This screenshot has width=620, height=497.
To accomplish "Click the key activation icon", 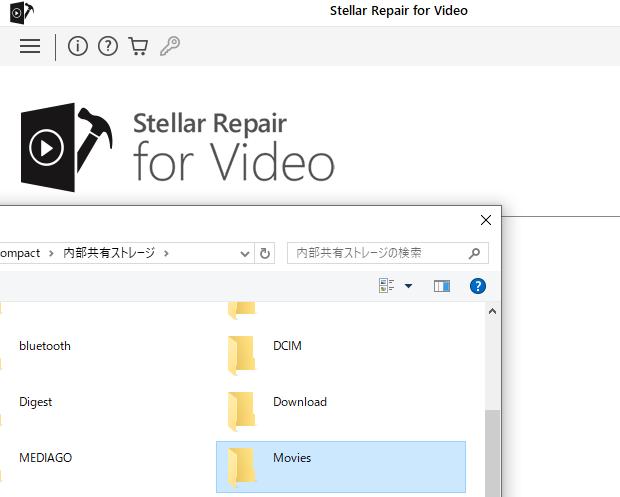I will (170, 46).
